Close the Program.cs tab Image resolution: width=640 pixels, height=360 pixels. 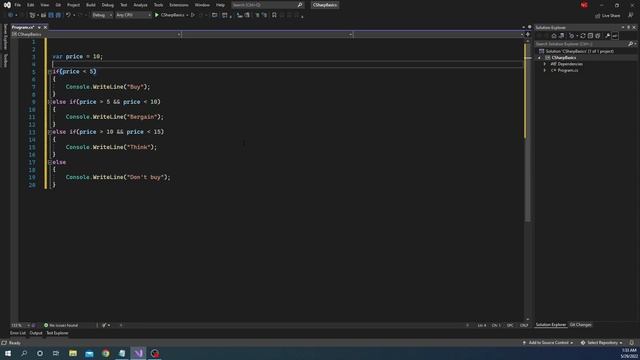[45, 27]
